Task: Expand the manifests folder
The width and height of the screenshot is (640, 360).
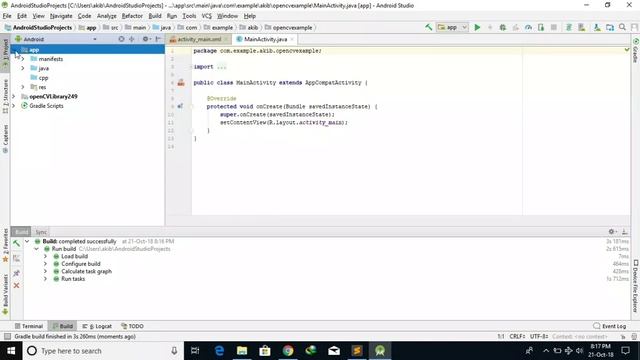Action: (23, 59)
